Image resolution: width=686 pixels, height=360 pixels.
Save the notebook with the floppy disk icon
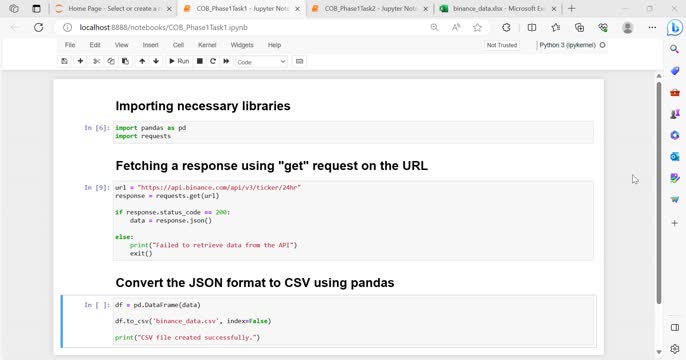pyautogui.click(x=64, y=61)
